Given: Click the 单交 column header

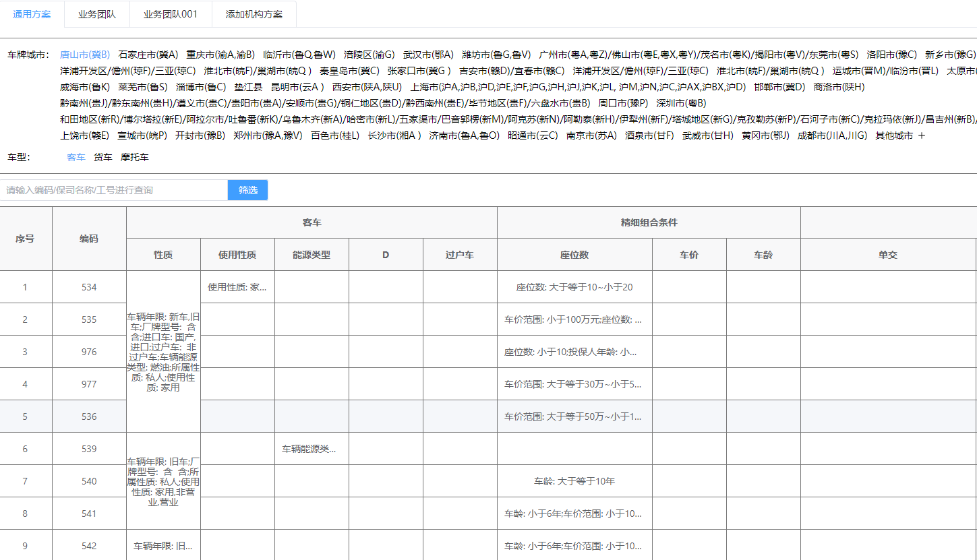Looking at the screenshot, I should pyautogui.click(x=888, y=255).
